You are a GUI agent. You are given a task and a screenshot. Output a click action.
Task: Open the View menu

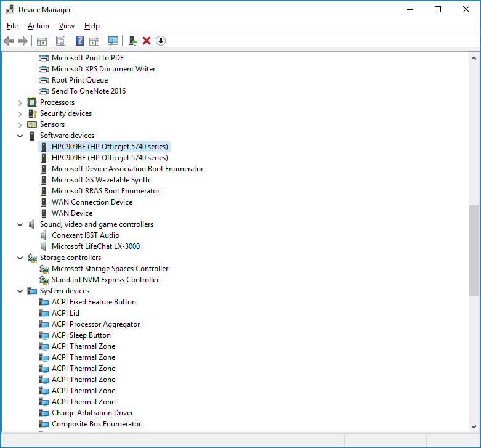coord(67,26)
